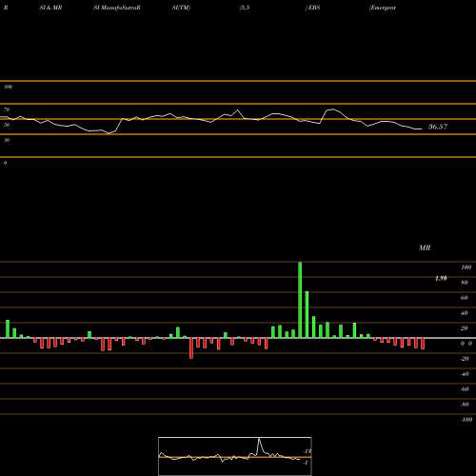
Task: Select the tallest green histogram bar
Action: tap(300, 300)
